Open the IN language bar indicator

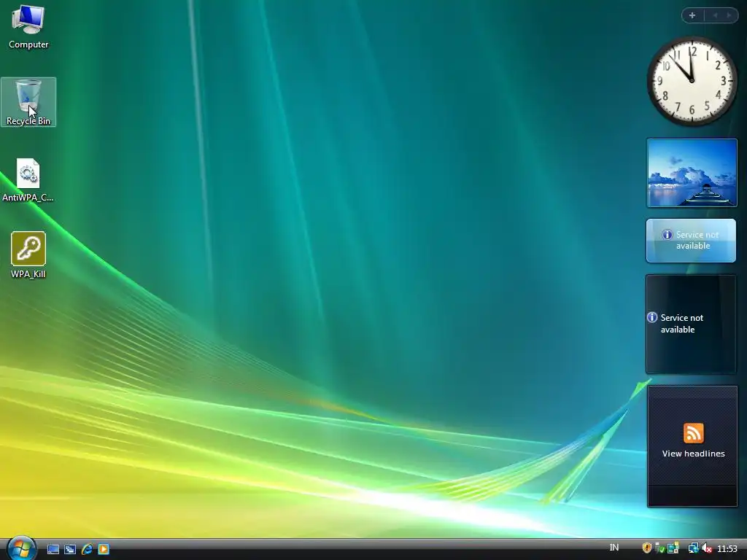point(614,548)
